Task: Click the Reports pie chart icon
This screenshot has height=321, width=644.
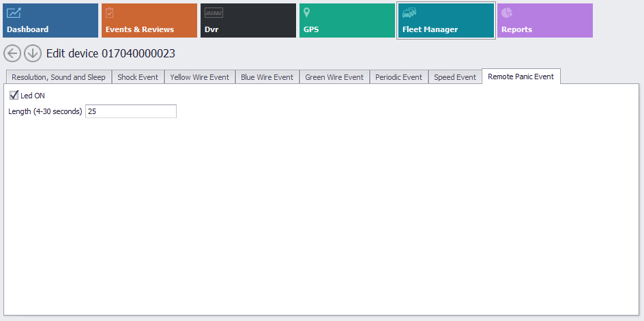Action: click(x=507, y=13)
